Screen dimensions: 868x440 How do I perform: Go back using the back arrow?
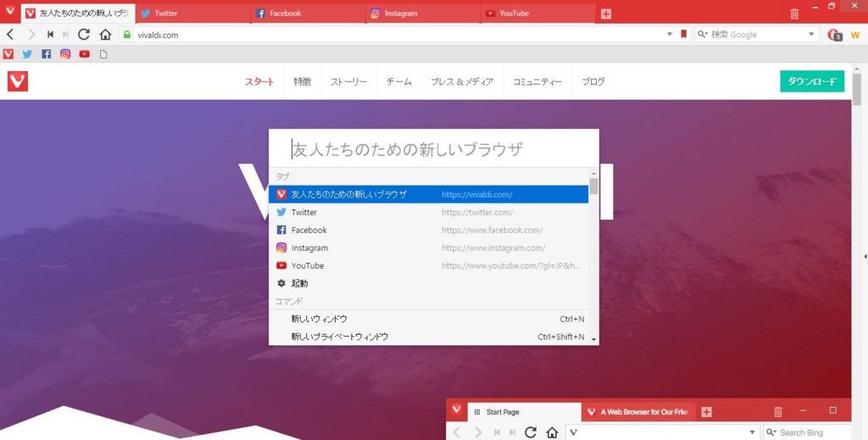click(10, 34)
